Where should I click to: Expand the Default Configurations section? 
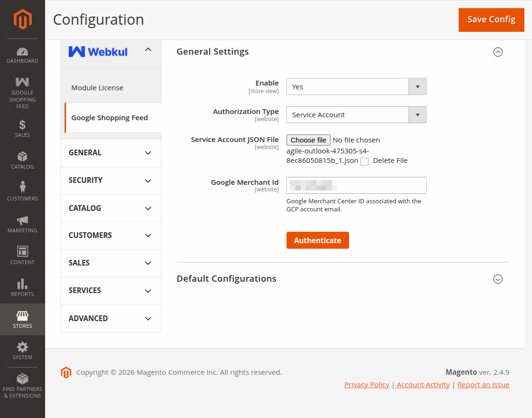[498, 279]
